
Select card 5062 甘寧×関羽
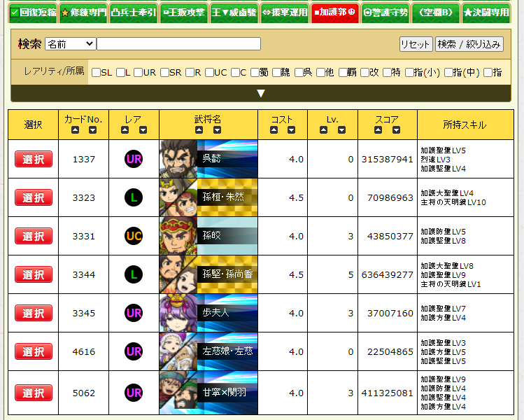tap(34, 393)
